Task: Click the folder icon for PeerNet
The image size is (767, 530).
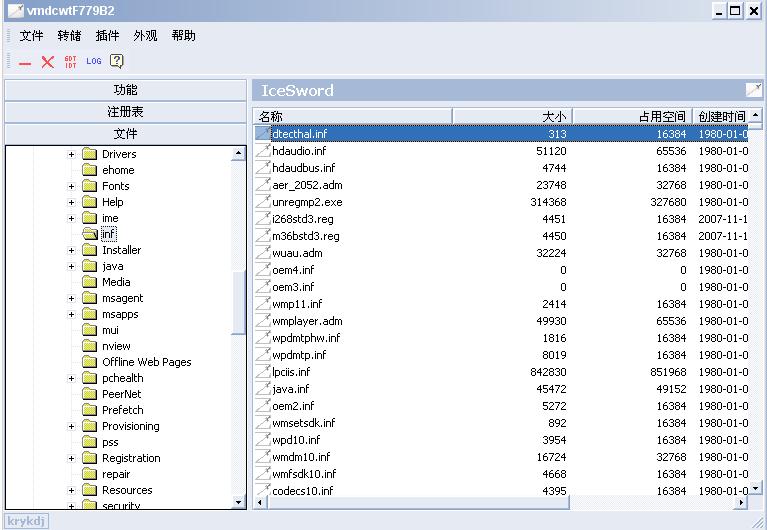Action: pos(90,394)
